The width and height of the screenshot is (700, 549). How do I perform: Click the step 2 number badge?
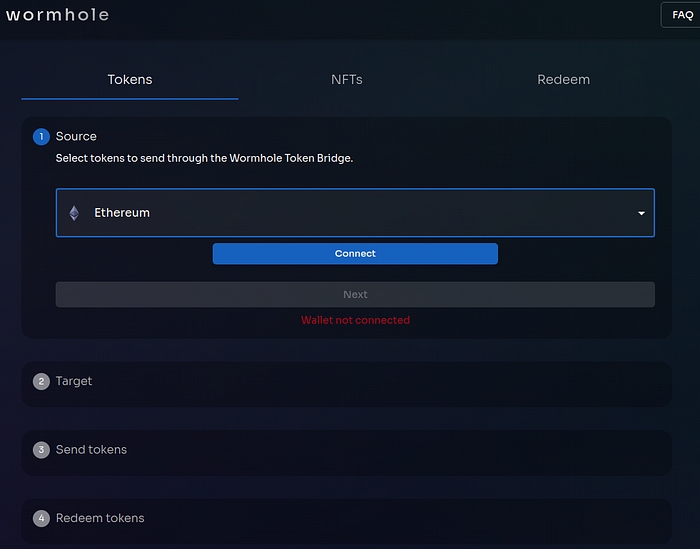[x=41, y=382]
